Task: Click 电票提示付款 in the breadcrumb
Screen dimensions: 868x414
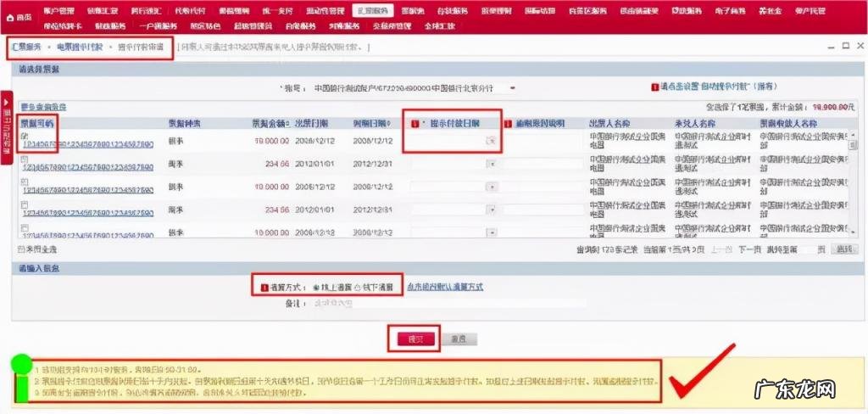Action: (79, 48)
